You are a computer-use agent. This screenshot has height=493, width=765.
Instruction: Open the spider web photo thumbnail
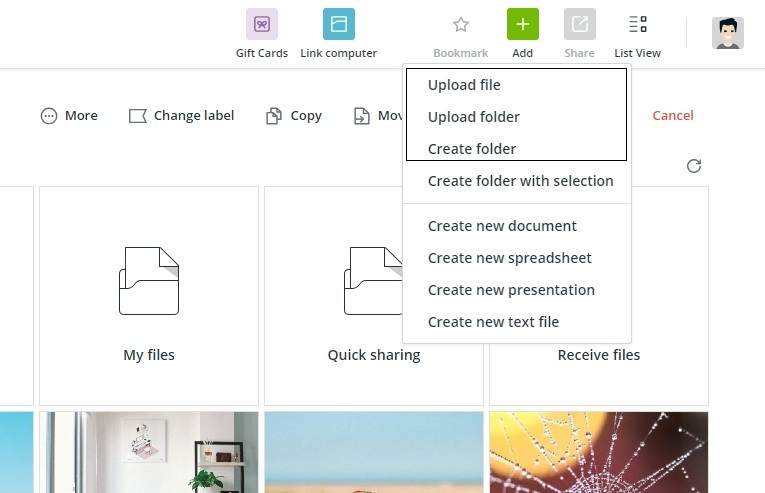(x=599, y=452)
